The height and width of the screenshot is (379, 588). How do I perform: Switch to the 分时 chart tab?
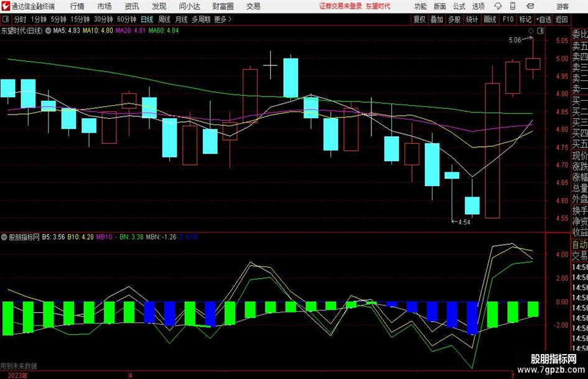21,19
